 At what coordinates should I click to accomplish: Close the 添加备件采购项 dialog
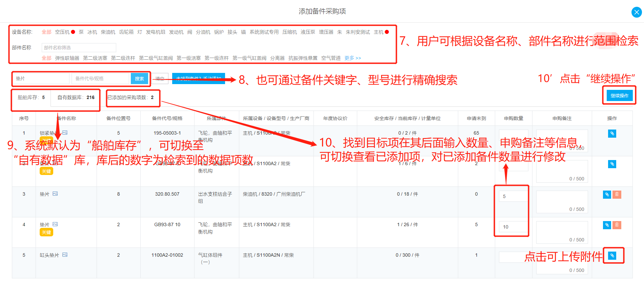[637, 13]
